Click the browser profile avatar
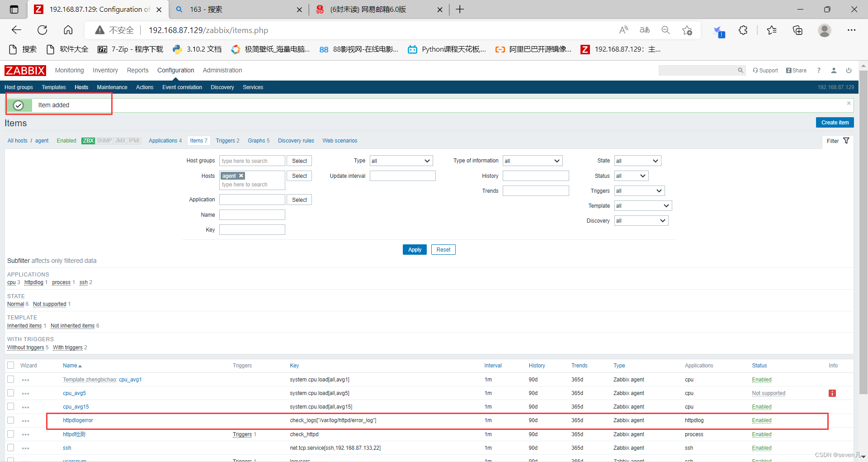This screenshot has width=868, height=462. point(825,30)
